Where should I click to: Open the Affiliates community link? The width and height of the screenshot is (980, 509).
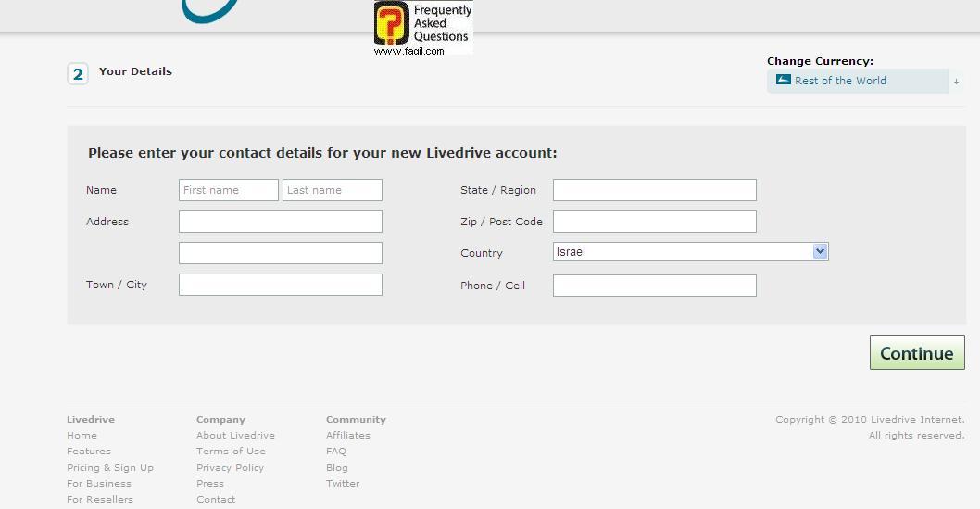pyautogui.click(x=347, y=436)
